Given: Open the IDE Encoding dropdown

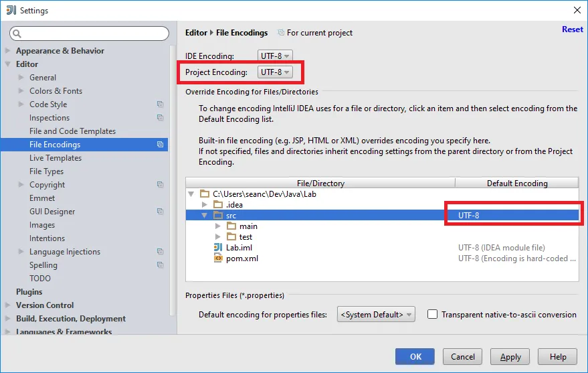Looking at the screenshot, I should (x=275, y=56).
